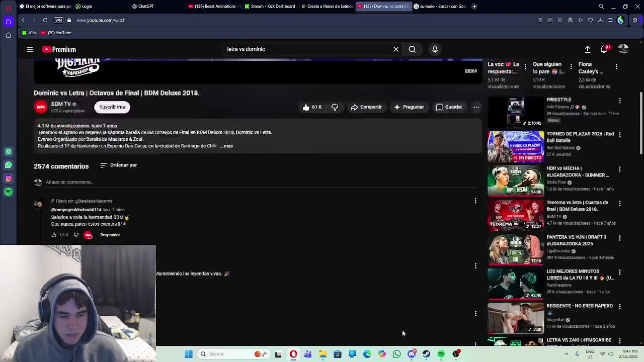Open HDR vs MECHA video thumbnail
This screenshot has width=644, height=362.
click(516, 180)
